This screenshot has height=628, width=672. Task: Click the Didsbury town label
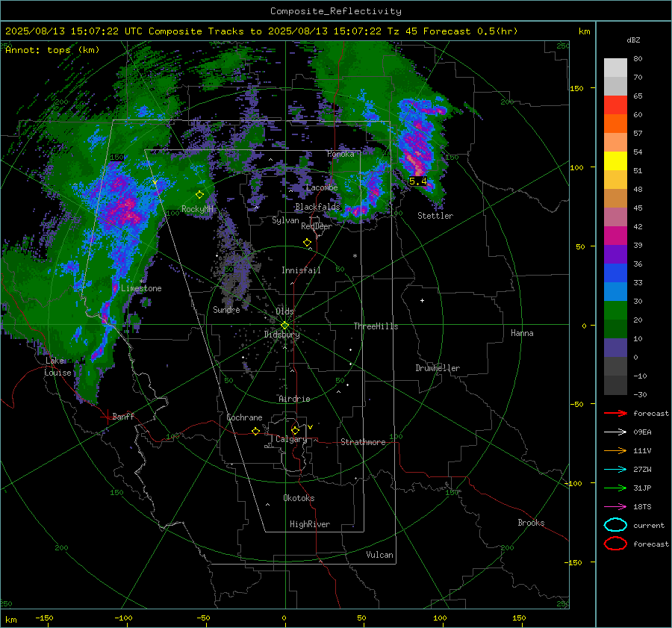[x=281, y=335]
